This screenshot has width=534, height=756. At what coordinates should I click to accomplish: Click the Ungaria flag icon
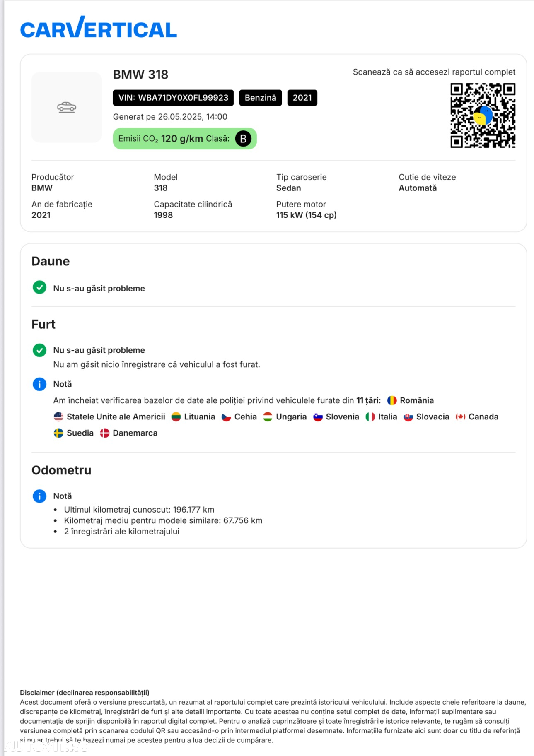tap(268, 417)
